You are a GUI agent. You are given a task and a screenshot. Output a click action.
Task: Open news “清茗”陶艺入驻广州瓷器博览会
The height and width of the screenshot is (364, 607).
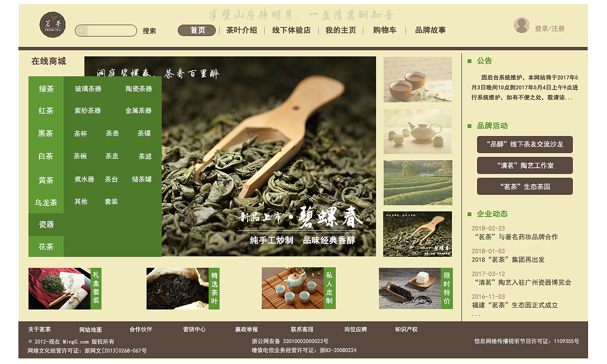(x=523, y=282)
